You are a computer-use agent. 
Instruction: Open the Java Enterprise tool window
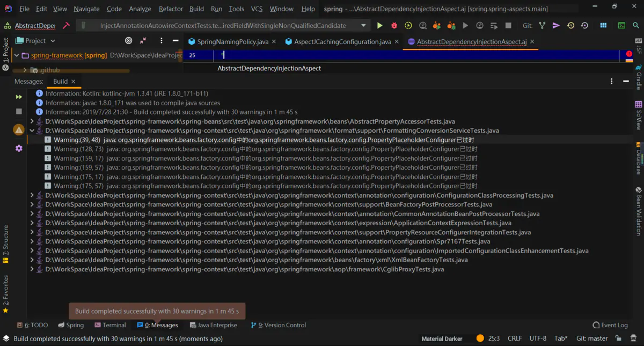pyautogui.click(x=213, y=325)
